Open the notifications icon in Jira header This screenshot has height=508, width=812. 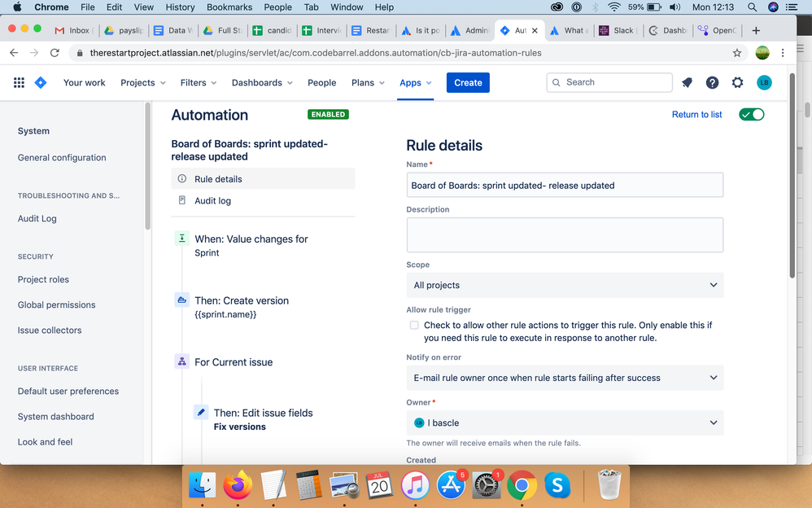[687, 82]
